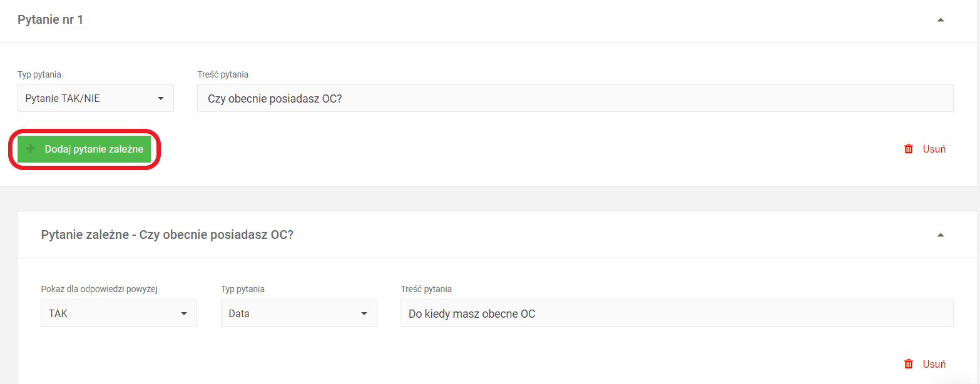980x384 pixels.
Task: Click the arrow of the Data type dropdown
Action: tap(364, 313)
